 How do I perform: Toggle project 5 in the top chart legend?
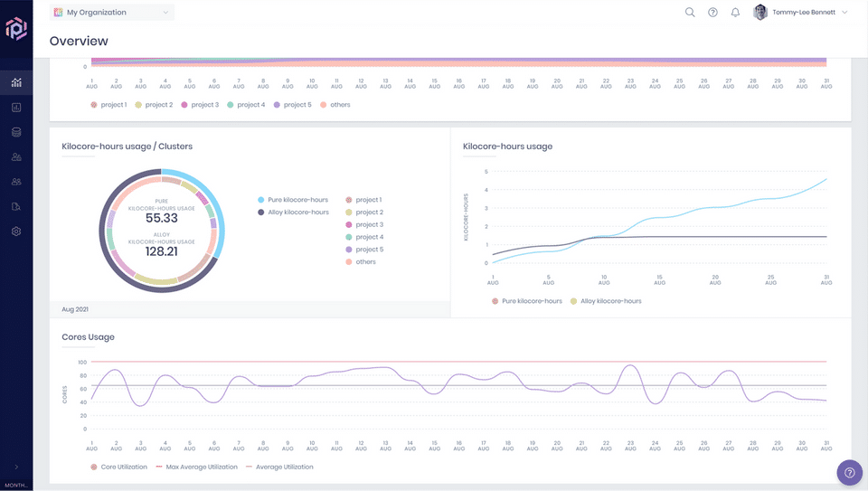pos(292,105)
